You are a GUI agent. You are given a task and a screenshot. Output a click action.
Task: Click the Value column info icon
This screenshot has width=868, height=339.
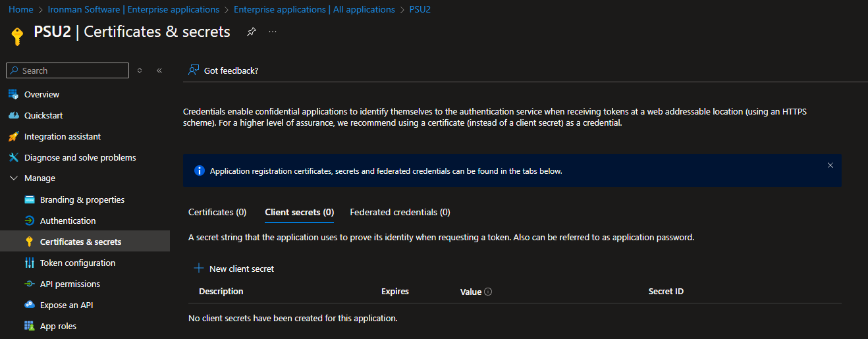488,292
